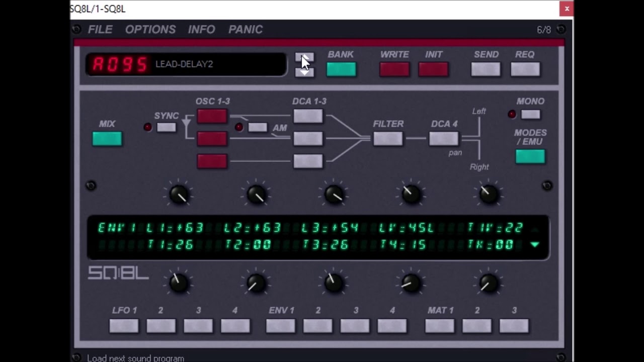Open the LFO 2 page
The width and height of the screenshot is (644, 362).
click(161, 326)
